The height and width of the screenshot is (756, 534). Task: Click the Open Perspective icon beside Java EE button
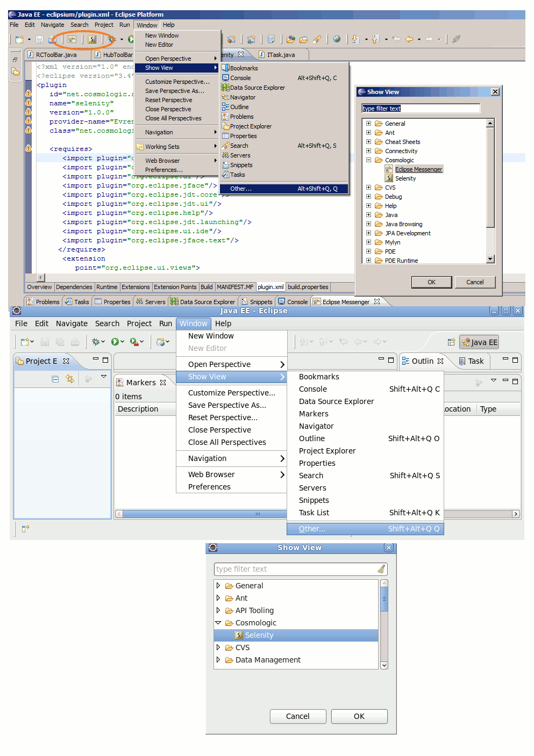[451, 342]
